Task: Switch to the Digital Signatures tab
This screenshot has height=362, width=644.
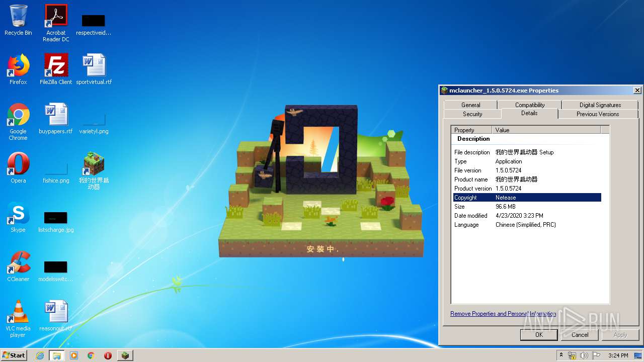Action: (x=600, y=105)
